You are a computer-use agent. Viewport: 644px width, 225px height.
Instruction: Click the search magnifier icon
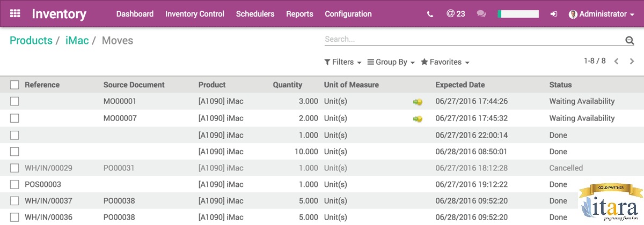coord(630,40)
